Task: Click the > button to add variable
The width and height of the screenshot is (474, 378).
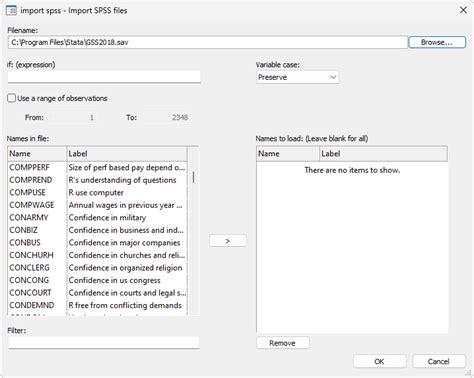Action: tap(228, 241)
